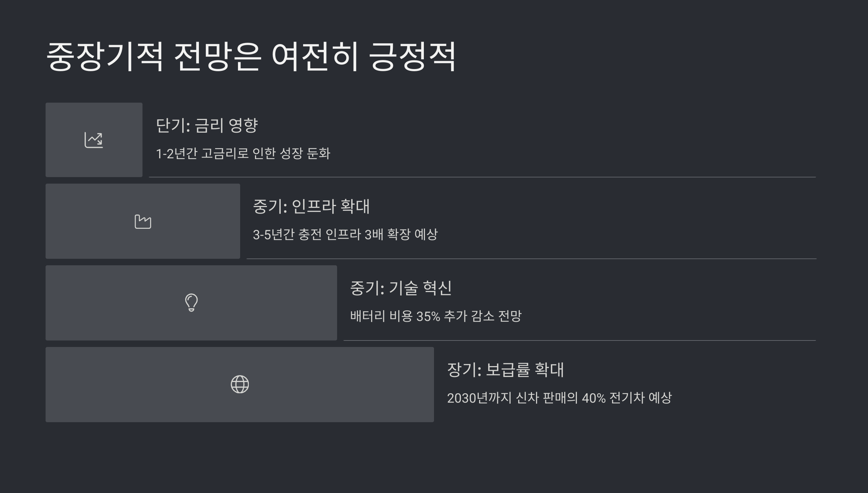This screenshot has height=493, width=868.
Task: Select the slide title 중장기적 전망은 여전히 긍정적
Action: pos(251,57)
